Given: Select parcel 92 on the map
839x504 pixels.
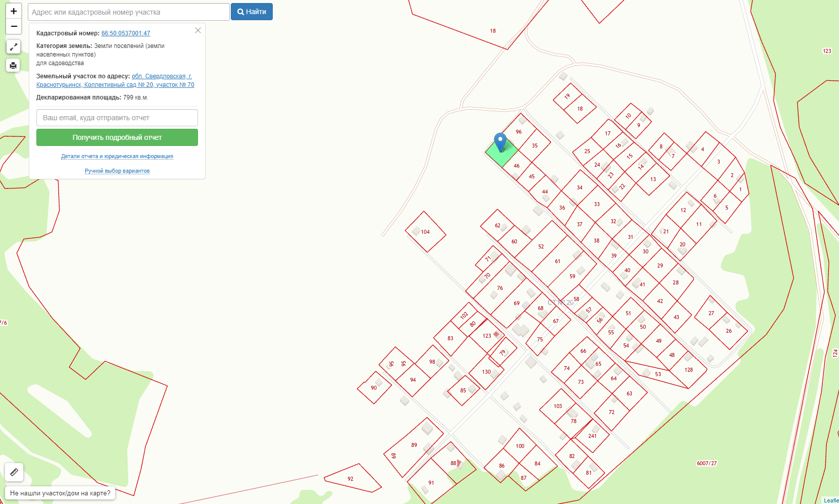Looking at the screenshot, I should point(351,479).
